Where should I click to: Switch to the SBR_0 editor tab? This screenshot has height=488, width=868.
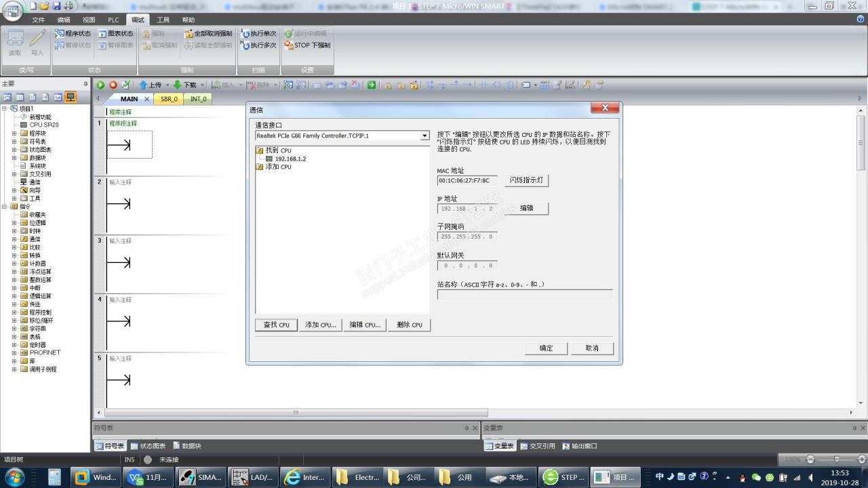click(169, 99)
